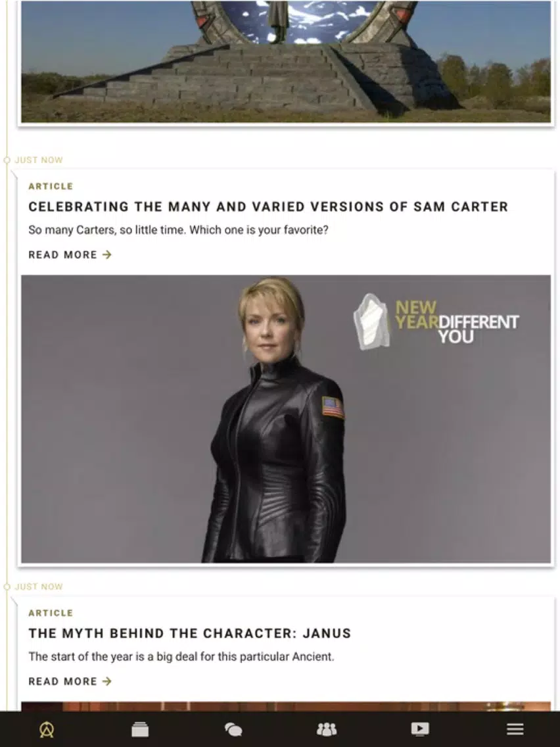Click the Sam Carter article summary text

tap(178, 230)
